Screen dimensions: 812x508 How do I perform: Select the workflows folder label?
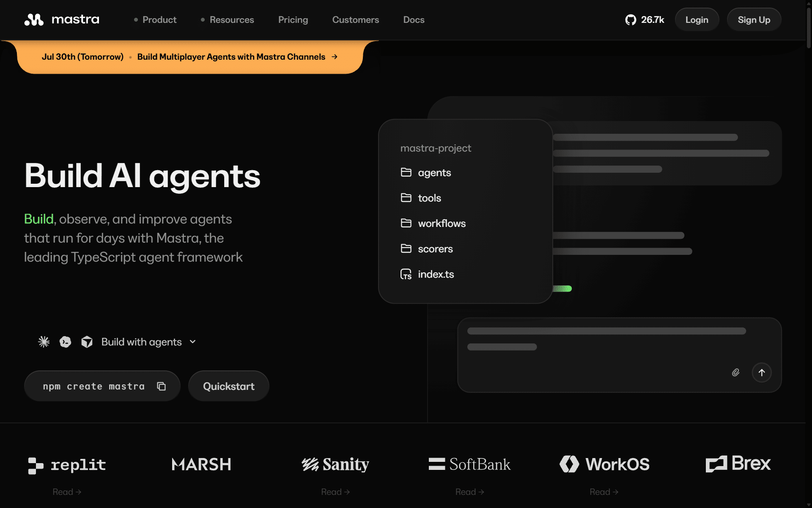pyautogui.click(x=442, y=224)
